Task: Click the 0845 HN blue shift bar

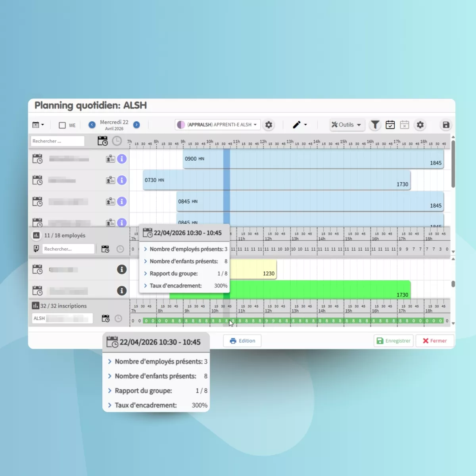Action: point(309,202)
